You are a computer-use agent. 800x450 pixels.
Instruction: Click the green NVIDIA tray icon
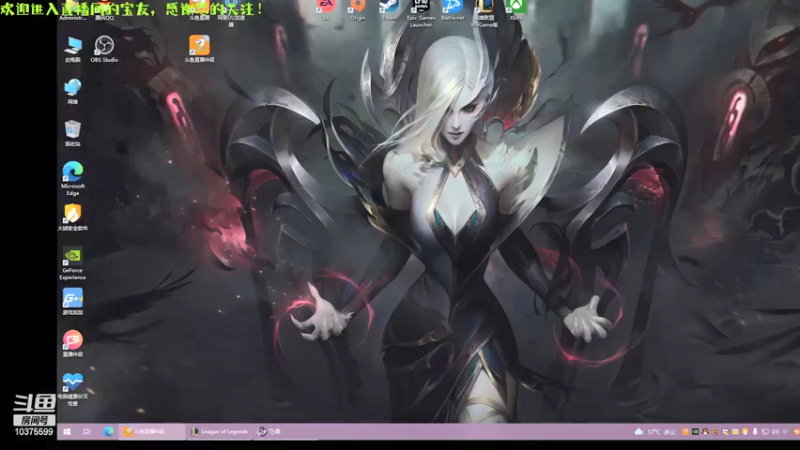click(x=695, y=432)
